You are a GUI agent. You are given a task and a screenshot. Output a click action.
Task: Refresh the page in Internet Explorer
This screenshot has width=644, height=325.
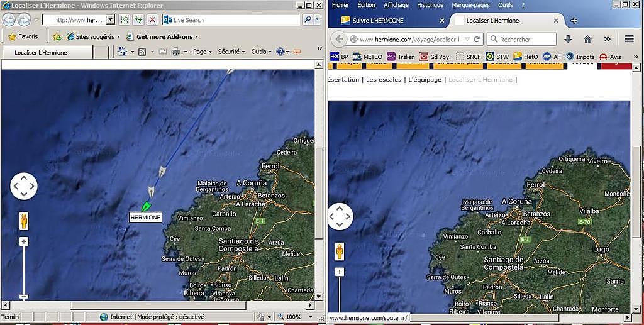click(138, 19)
